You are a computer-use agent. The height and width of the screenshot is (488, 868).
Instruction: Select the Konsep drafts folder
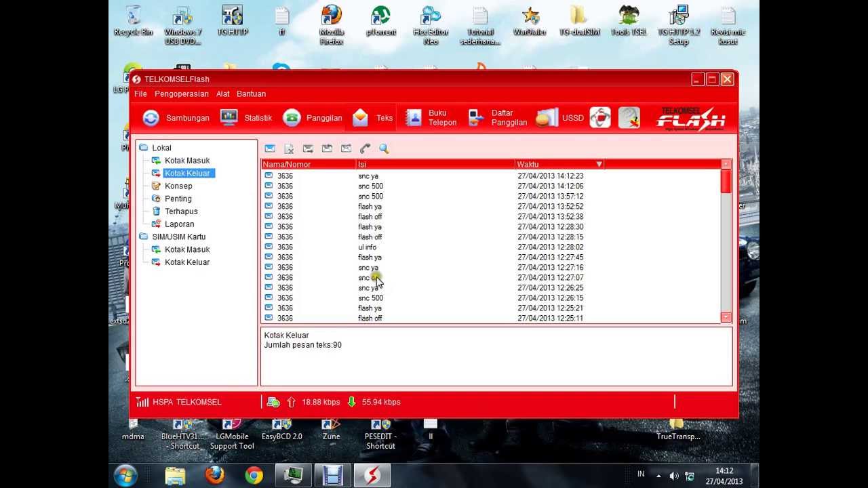(172, 186)
